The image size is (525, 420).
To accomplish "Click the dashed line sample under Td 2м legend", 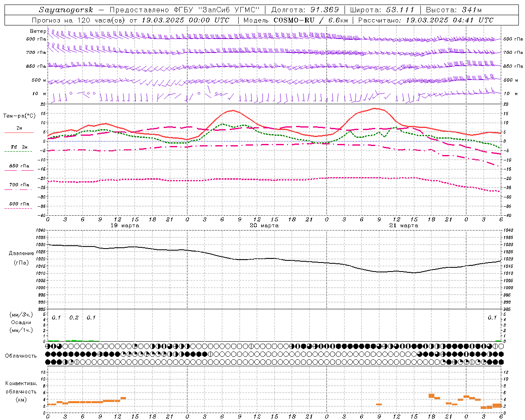I will (19, 151).
